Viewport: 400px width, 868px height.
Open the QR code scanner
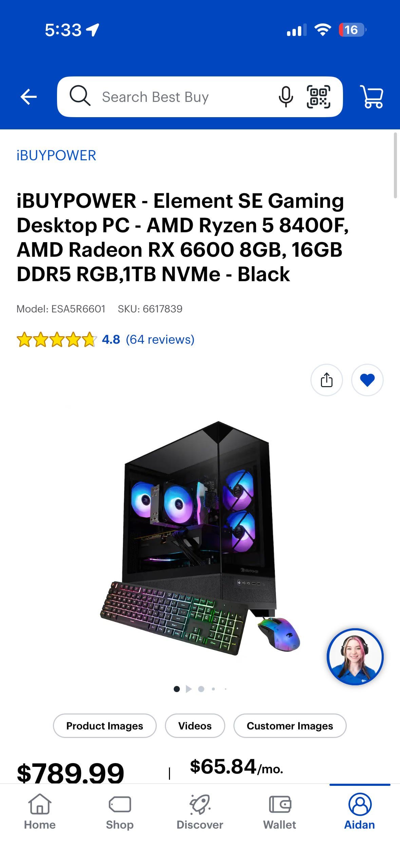(x=318, y=97)
